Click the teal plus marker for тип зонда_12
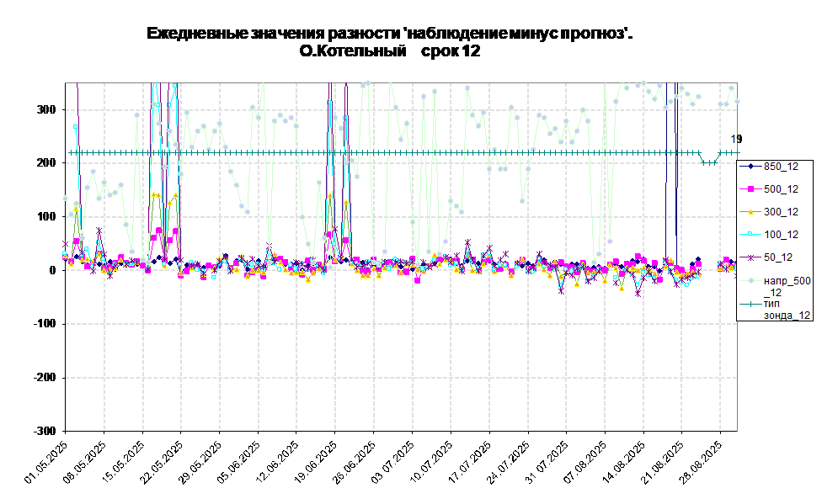Viewport: 822px width, 504px height. pyautogui.click(x=750, y=303)
